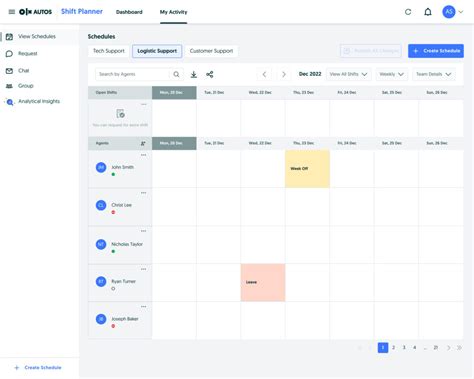Open Group in sidebar
Viewport: 474px width, 379px height.
[x=26, y=86]
